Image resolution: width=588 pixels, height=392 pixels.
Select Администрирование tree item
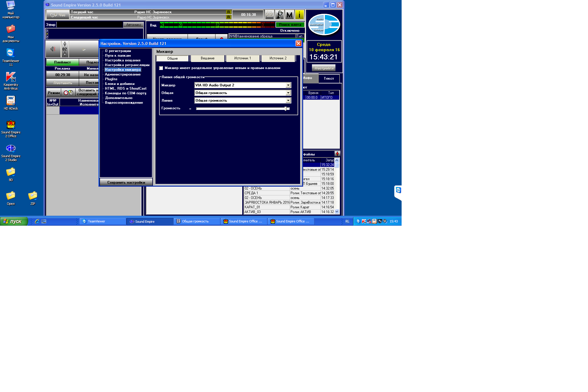point(123,74)
